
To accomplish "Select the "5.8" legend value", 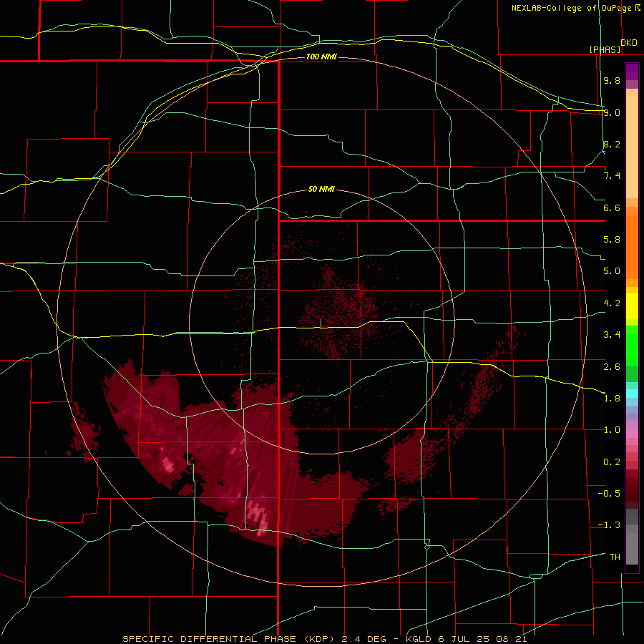I will (x=612, y=240).
